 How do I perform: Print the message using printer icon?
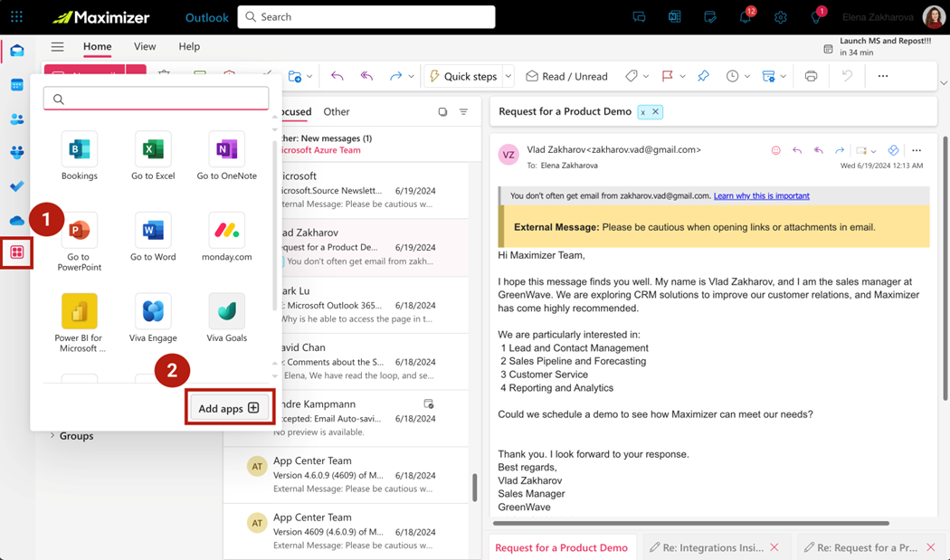(x=811, y=76)
